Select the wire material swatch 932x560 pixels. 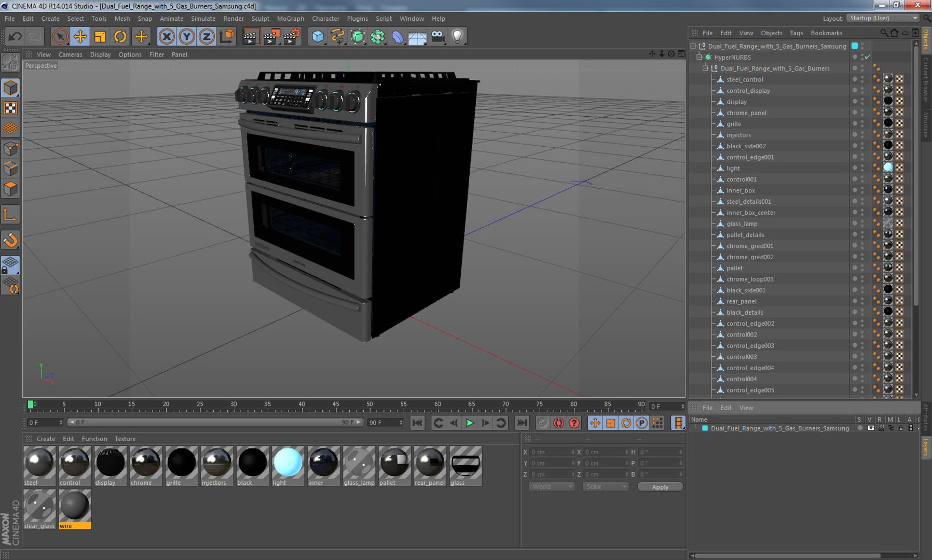(75, 509)
